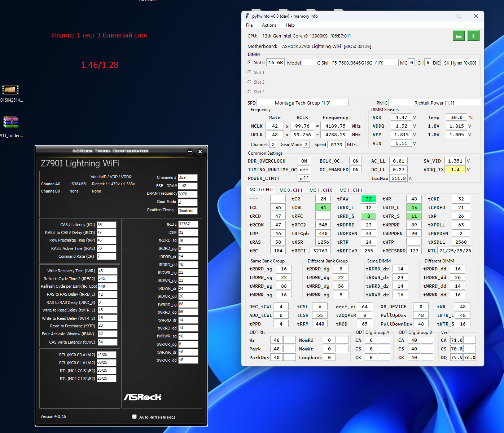Click the CAS# Latency (tCL) field in ASRock

(106, 225)
